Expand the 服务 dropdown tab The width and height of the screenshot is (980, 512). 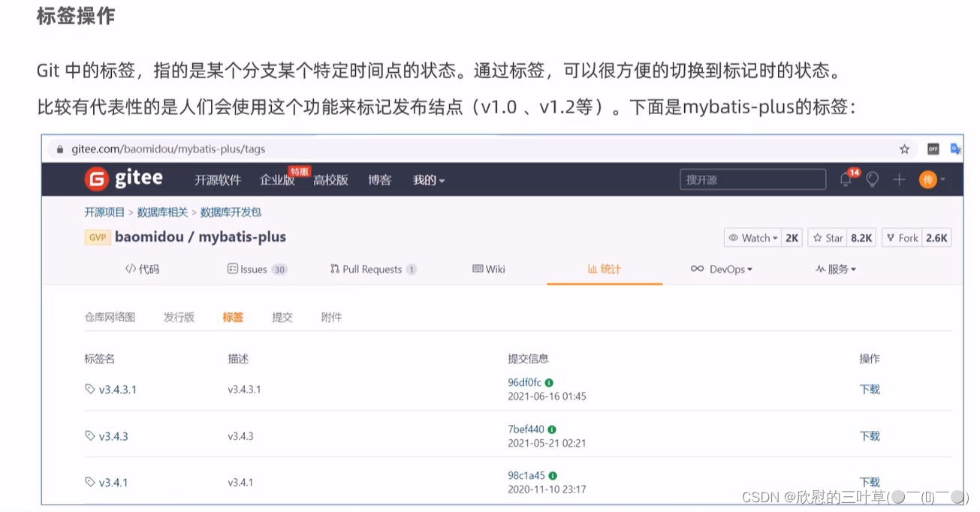point(835,269)
